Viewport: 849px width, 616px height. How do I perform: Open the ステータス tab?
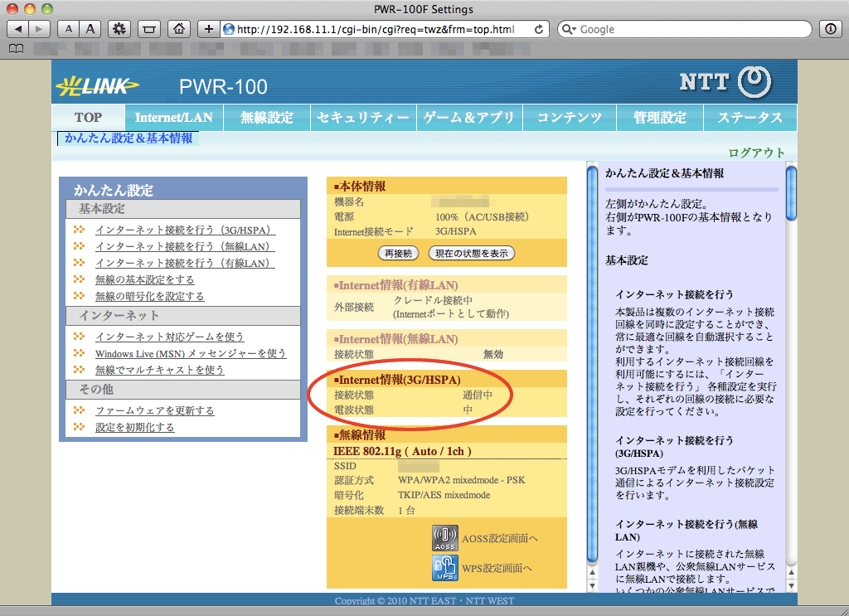[750, 118]
